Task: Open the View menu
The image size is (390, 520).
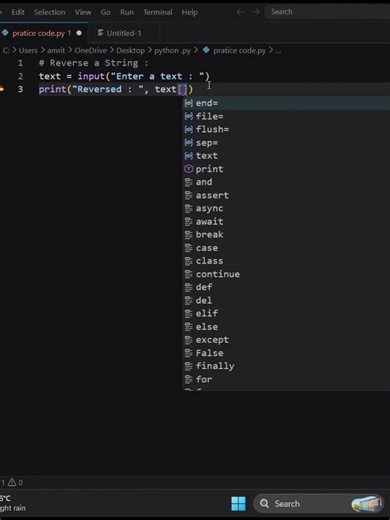Action: [83, 12]
